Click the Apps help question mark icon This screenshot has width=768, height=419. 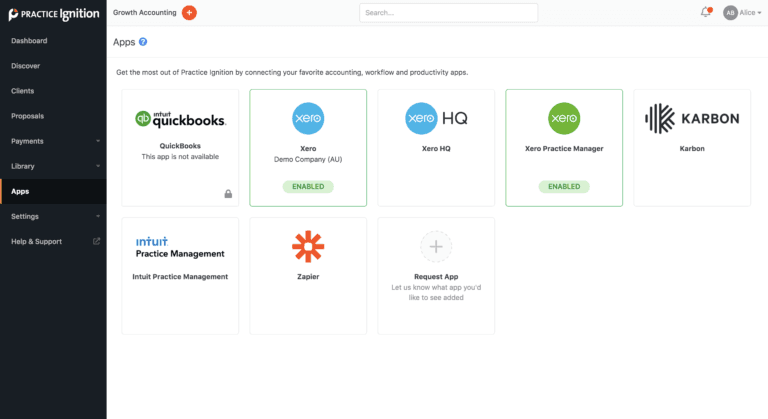[x=143, y=42]
